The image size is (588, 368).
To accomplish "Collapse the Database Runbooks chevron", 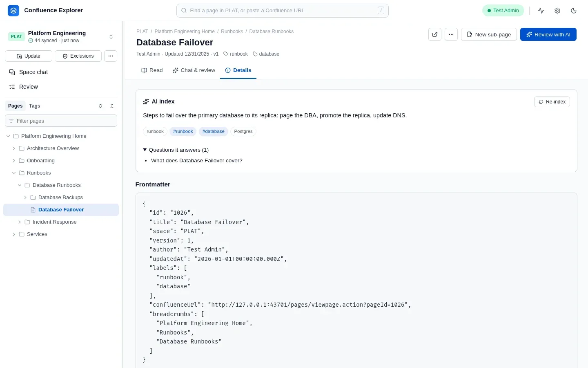I will [x=20, y=185].
